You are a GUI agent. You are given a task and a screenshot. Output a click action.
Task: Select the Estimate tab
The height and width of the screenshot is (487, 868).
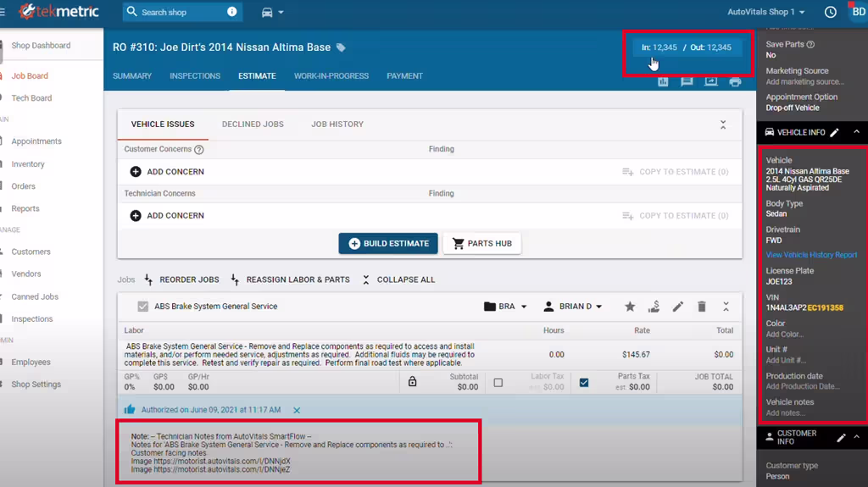(x=257, y=76)
